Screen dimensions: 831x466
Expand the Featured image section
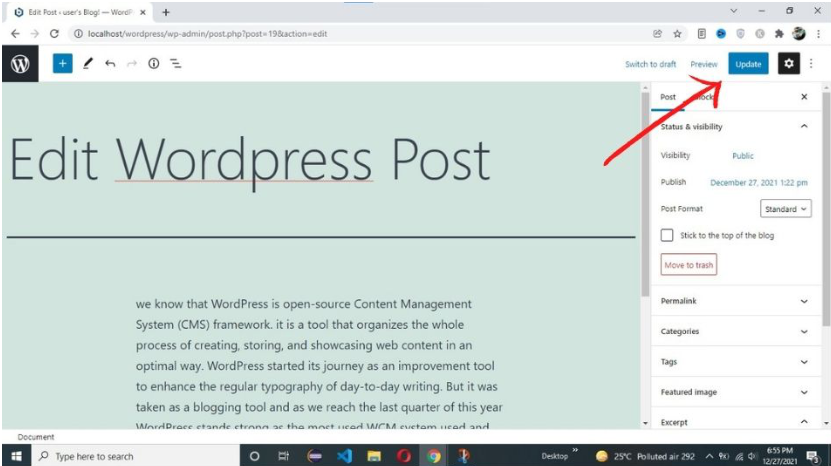[736, 392]
